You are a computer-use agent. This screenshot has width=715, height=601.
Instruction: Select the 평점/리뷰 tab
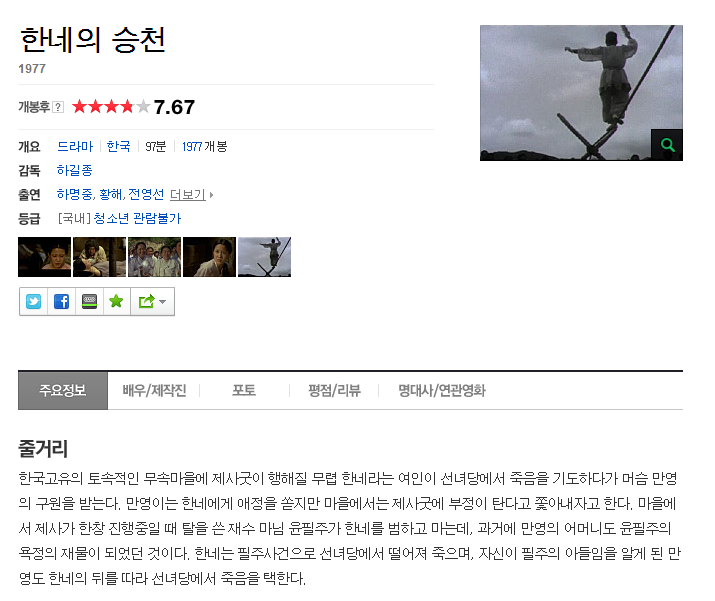[334, 391]
